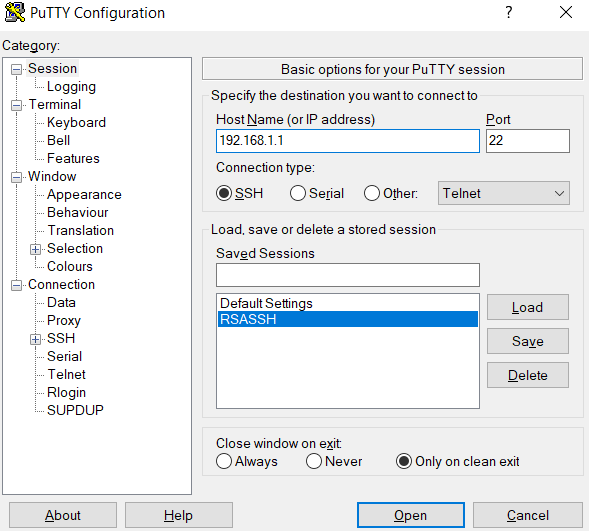Set close window on exit to Always
Screen dimensions: 589x531
[x=224, y=462]
